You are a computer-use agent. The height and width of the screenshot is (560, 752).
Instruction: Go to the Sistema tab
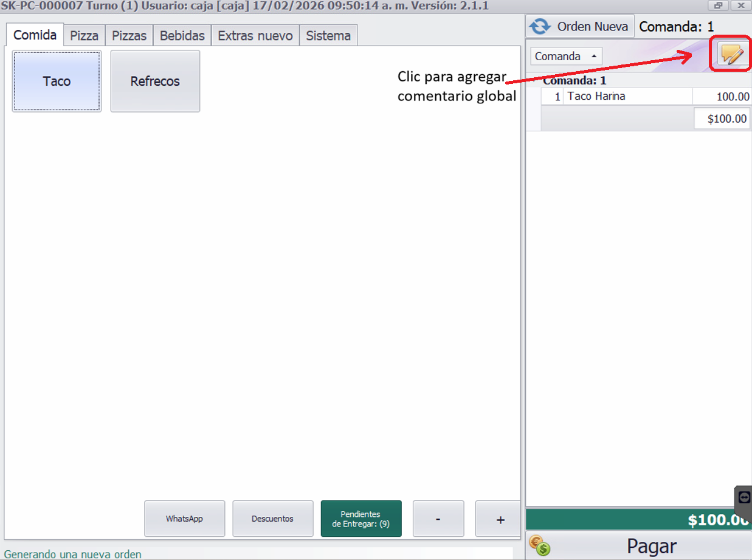tap(328, 35)
